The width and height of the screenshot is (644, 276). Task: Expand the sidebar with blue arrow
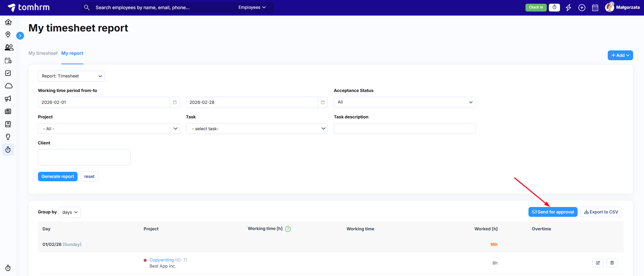[20, 36]
